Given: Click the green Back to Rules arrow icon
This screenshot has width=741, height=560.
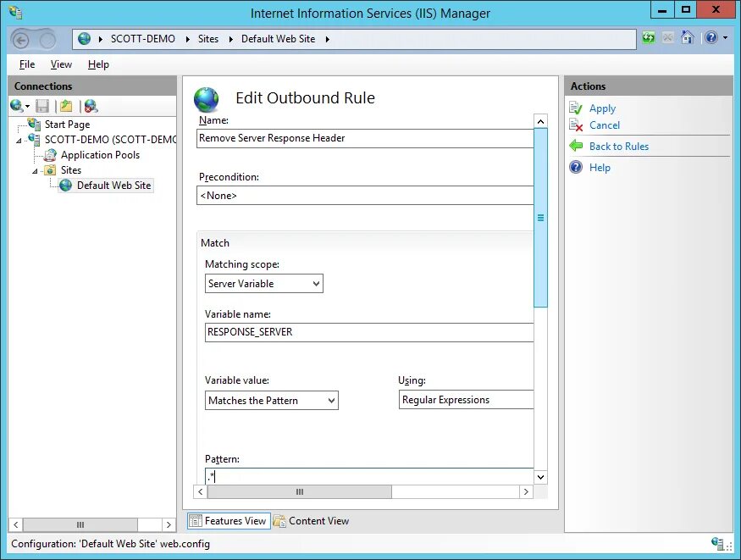Looking at the screenshot, I should [576, 146].
